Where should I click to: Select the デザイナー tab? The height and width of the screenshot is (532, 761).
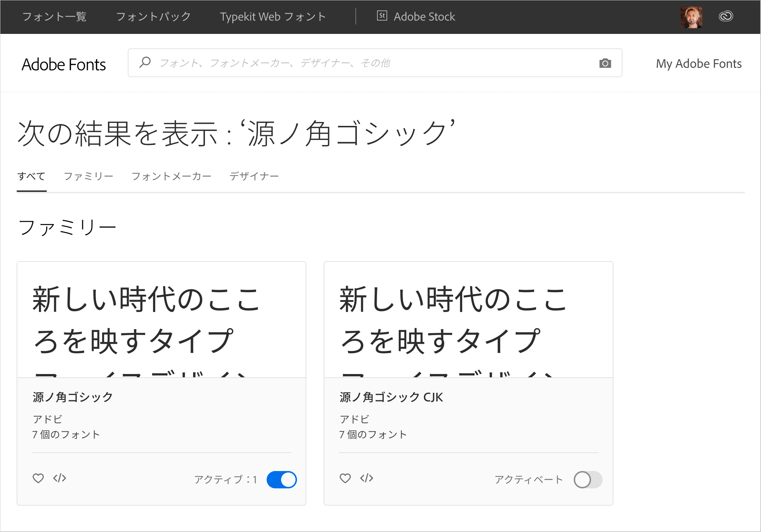(254, 176)
